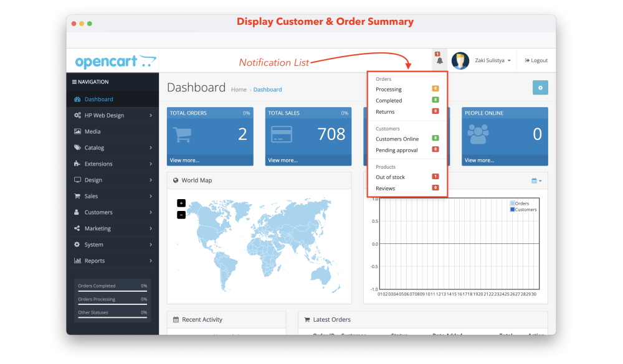Open Zaki Sulistya user dropdown

point(492,60)
